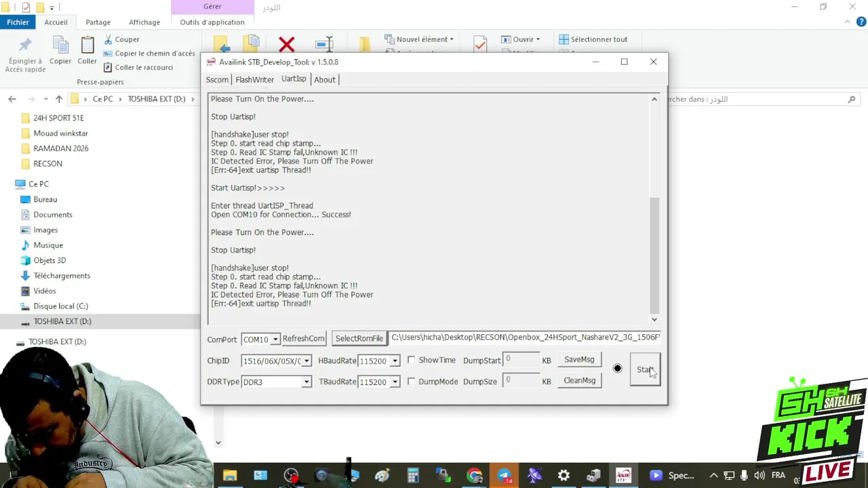This screenshot has height=488, width=868.
Task: Click the Spec... taskbar button
Action: 671,476
